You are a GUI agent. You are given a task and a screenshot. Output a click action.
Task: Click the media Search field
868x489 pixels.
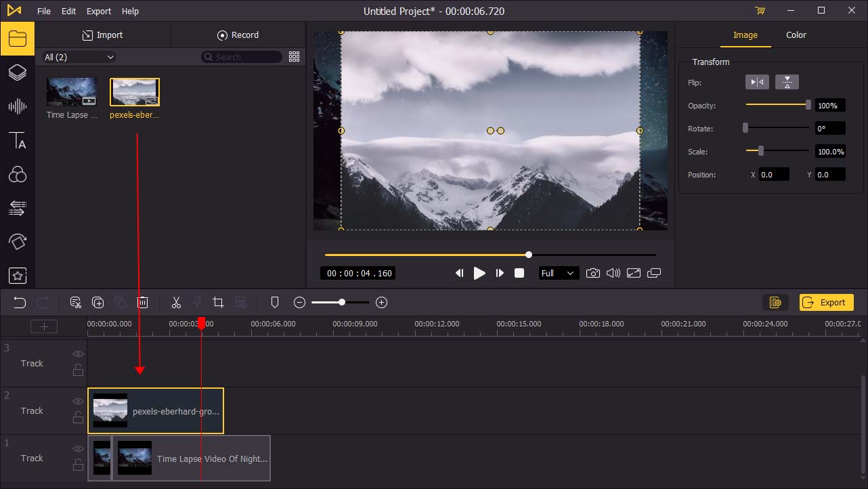242,57
